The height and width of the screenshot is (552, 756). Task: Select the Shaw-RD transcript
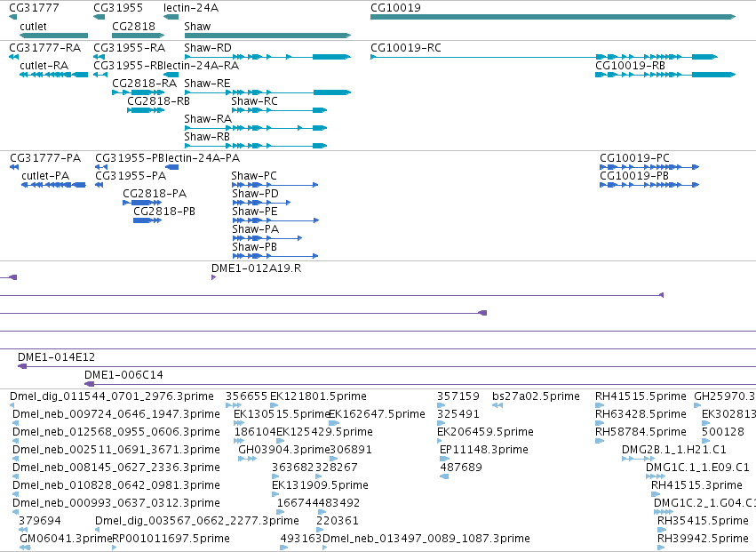267,57
